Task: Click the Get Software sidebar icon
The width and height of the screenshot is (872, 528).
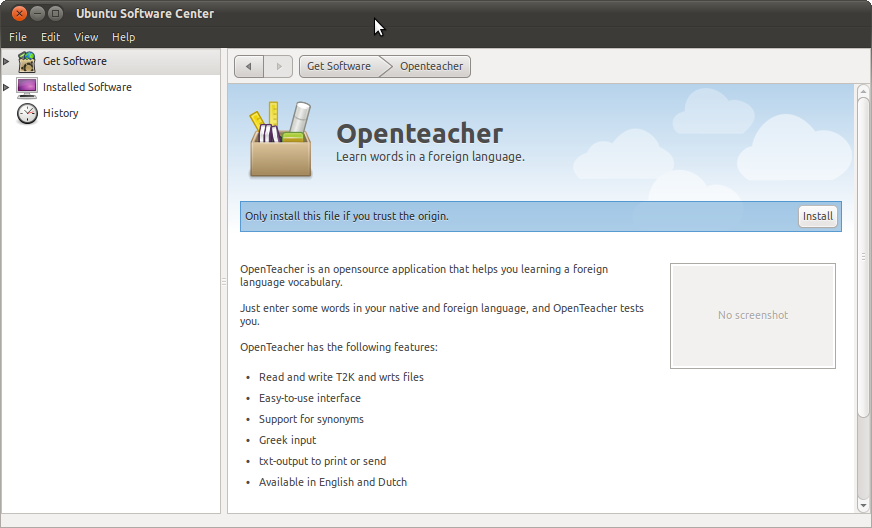Action: pos(27,61)
